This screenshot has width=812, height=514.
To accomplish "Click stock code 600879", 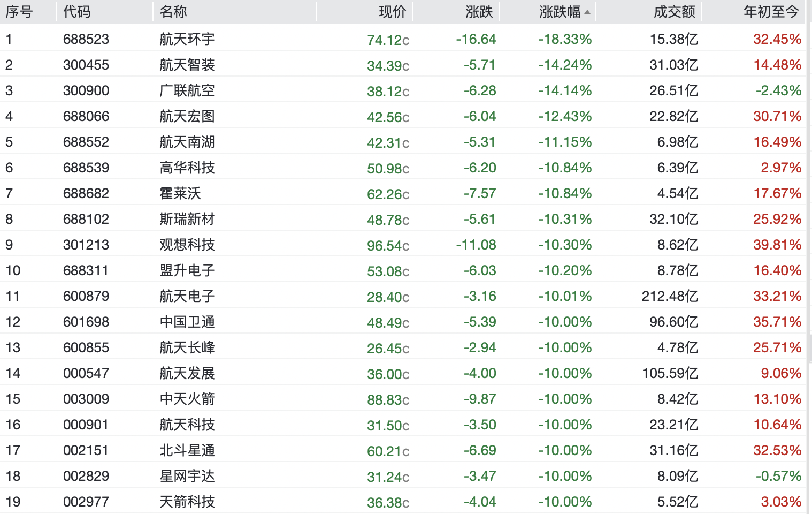I will click(x=86, y=296).
